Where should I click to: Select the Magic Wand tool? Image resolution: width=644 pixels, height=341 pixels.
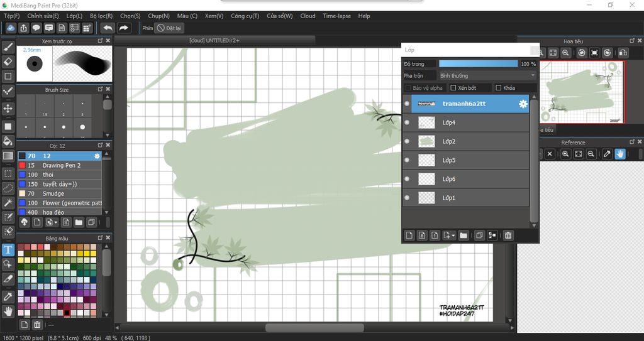tap(8, 202)
